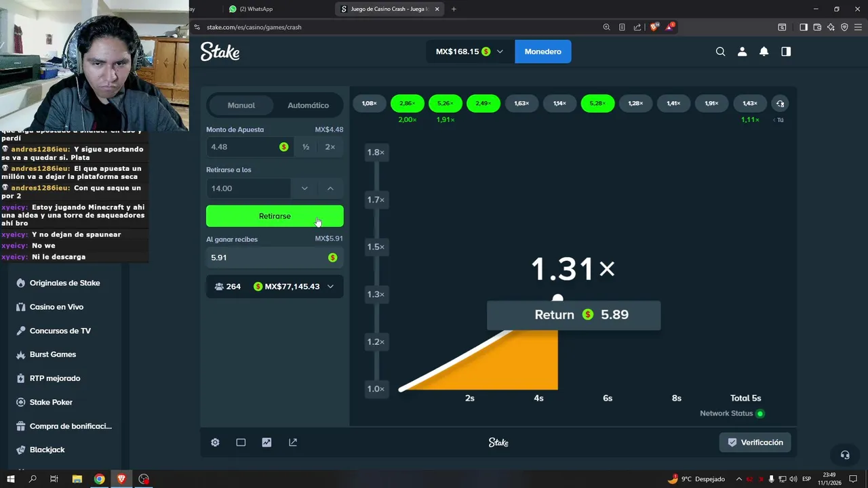The image size is (868, 488).
Task: Increase cashout value with up chevron
Action: 330,188
